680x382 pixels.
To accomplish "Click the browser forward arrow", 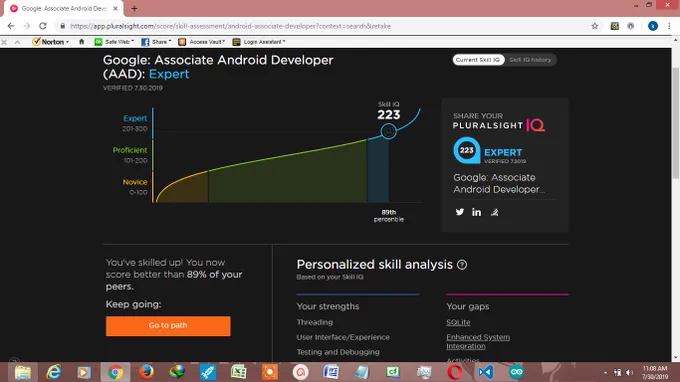I will tap(27, 26).
